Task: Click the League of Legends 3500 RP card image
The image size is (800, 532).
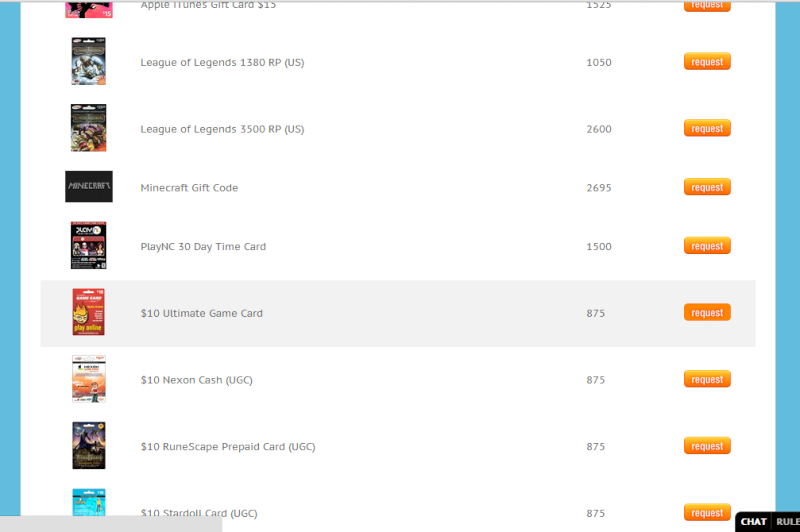Action: coord(88,128)
